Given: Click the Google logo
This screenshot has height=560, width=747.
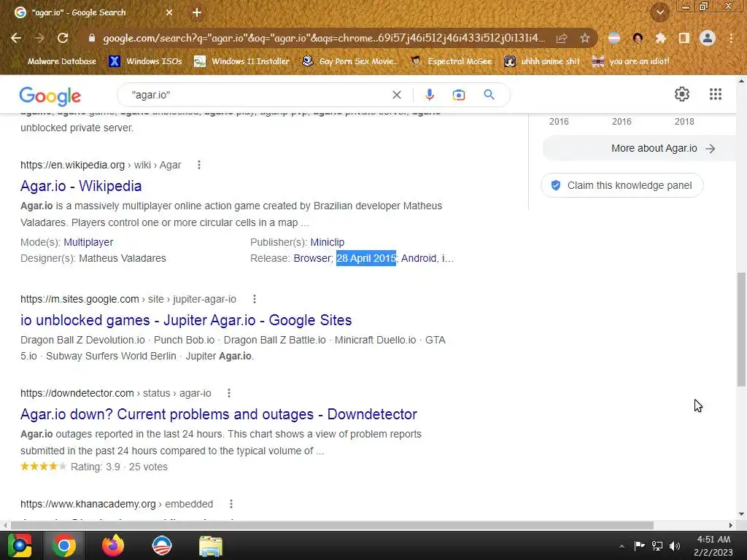Looking at the screenshot, I should tap(50, 96).
